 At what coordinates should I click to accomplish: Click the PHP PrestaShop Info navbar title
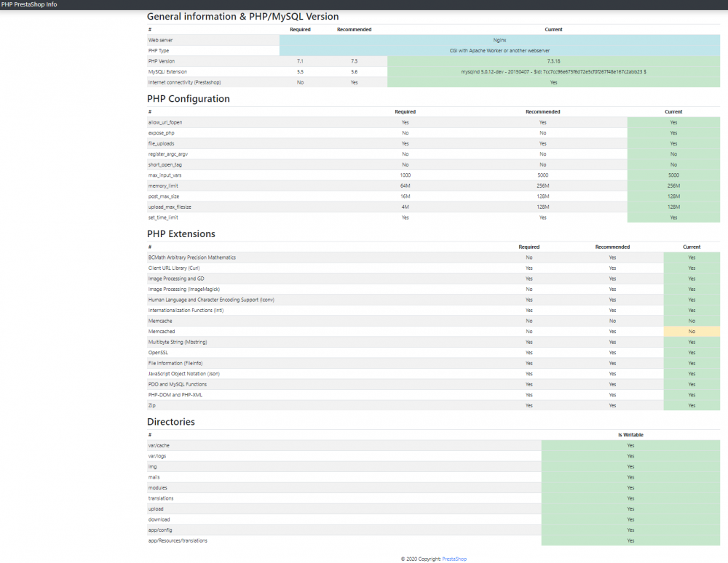click(x=29, y=4)
